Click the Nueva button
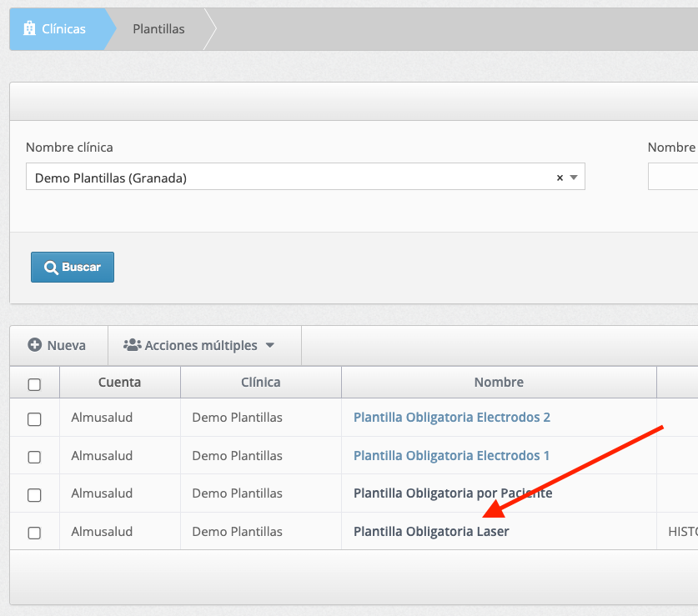The width and height of the screenshot is (698, 616). [x=58, y=345]
